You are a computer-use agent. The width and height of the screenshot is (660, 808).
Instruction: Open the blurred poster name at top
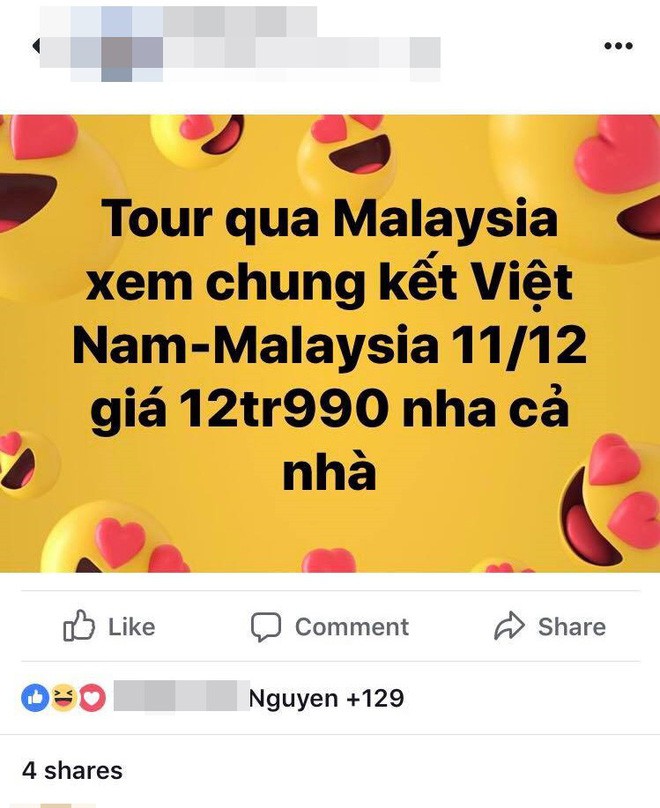(178, 21)
